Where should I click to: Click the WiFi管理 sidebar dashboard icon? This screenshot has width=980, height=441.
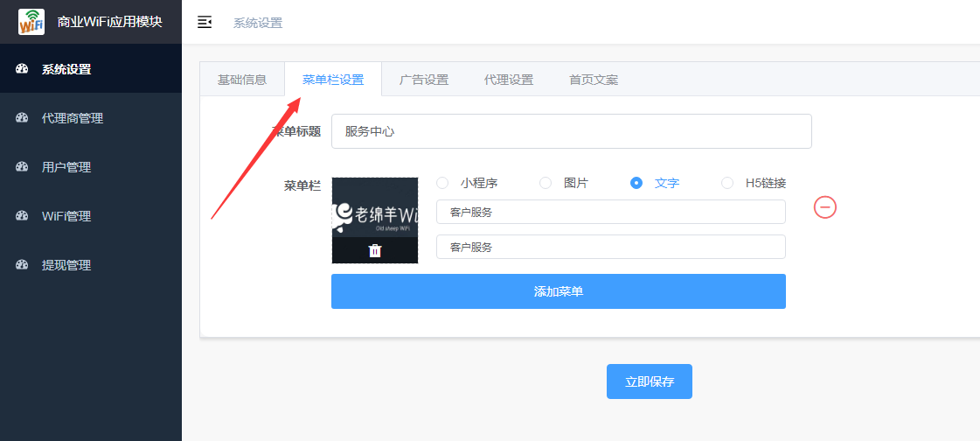[x=23, y=216]
